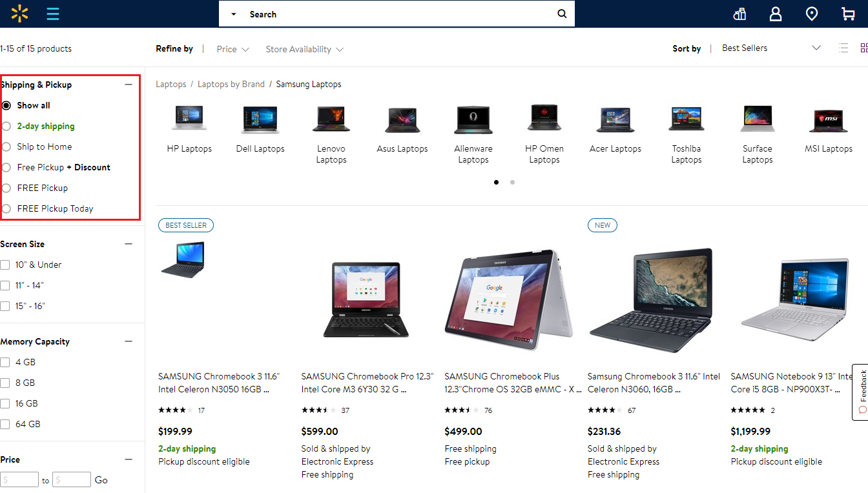Select the FREE Pickup radio option

[x=6, y=188]
